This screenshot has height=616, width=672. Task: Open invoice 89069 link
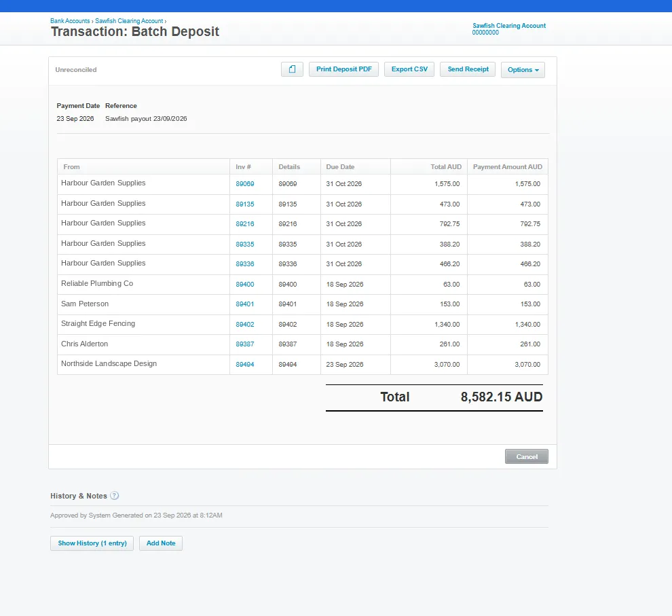[x=245, y=184]
